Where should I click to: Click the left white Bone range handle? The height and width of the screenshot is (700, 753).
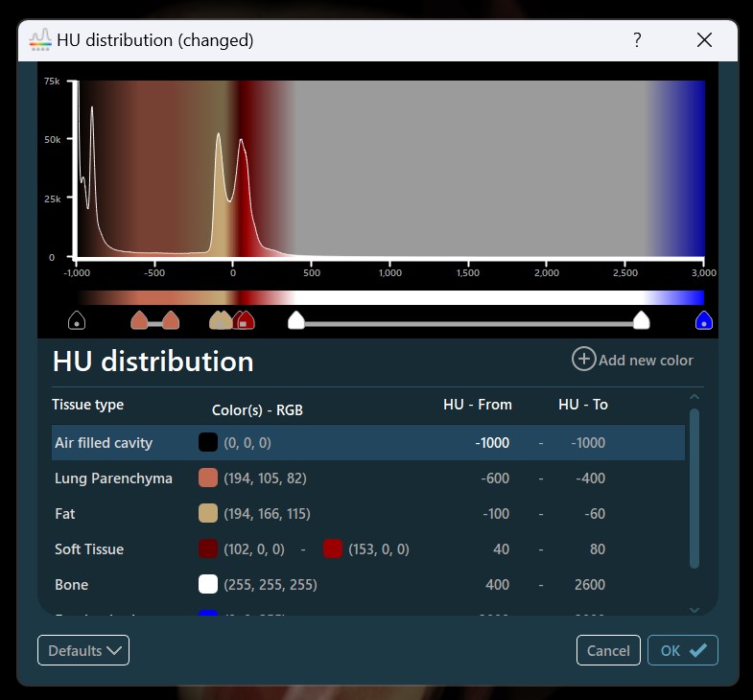coord(296,320)
